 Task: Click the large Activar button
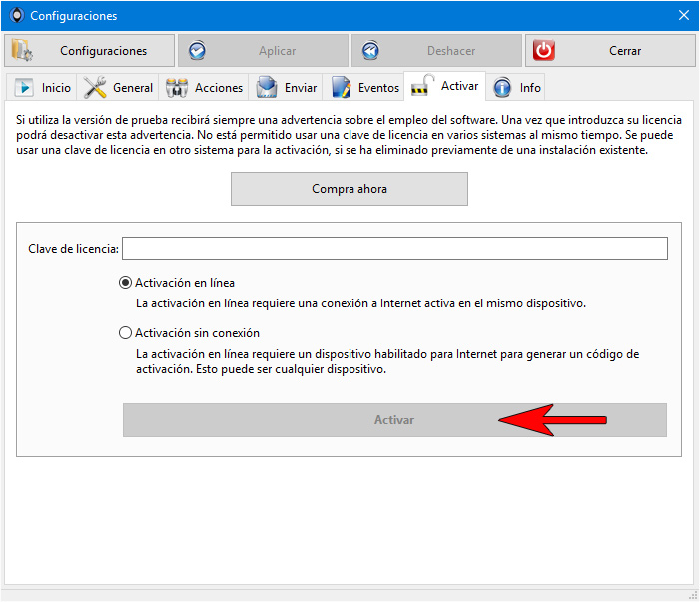[x=394, y=420]
